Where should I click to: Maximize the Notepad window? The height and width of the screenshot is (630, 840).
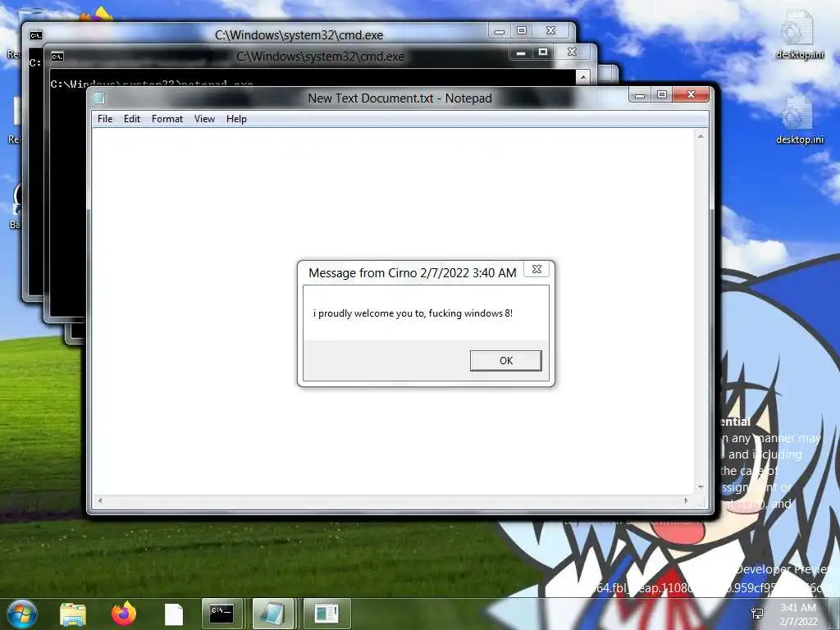[662, 95]
